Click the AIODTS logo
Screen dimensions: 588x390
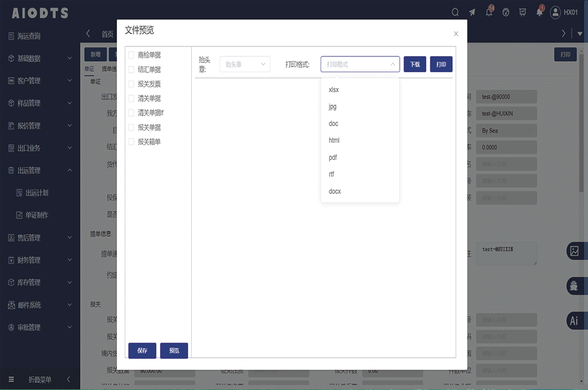[40, 13]
